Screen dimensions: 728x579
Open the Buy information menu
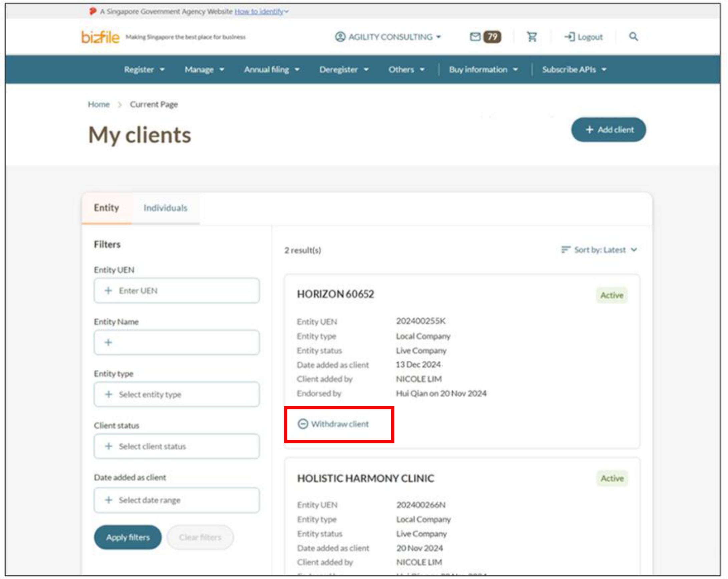tap(483, 69)
